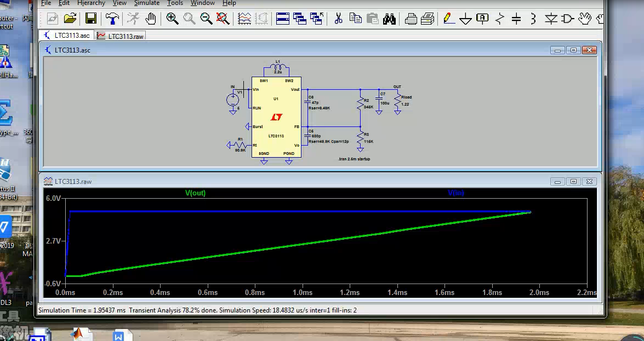Screen dimensions: 644x341
Task: Click the Run simulation running-man icon
Action: (x=133, y=19)
